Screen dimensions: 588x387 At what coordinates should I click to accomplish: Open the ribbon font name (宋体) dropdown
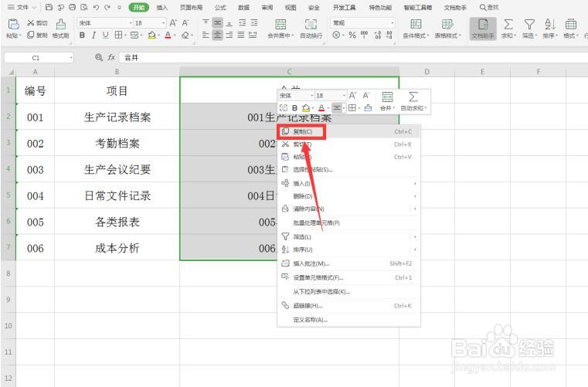pyautogui.click(x=131, y=23)
